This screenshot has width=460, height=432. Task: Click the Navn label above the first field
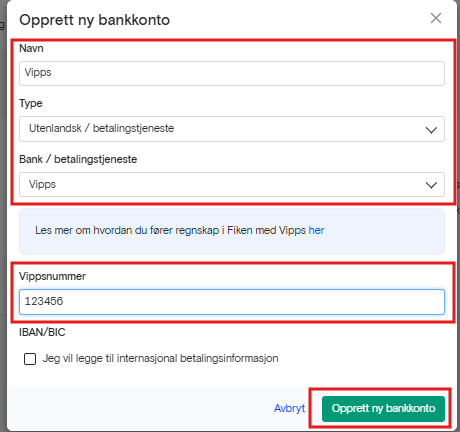[31, 48]
